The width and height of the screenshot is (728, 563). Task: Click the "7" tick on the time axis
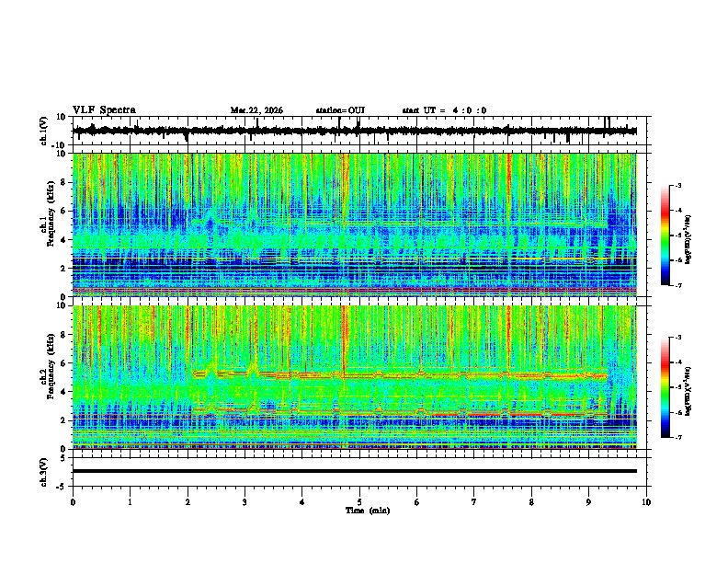coord(474,502)
